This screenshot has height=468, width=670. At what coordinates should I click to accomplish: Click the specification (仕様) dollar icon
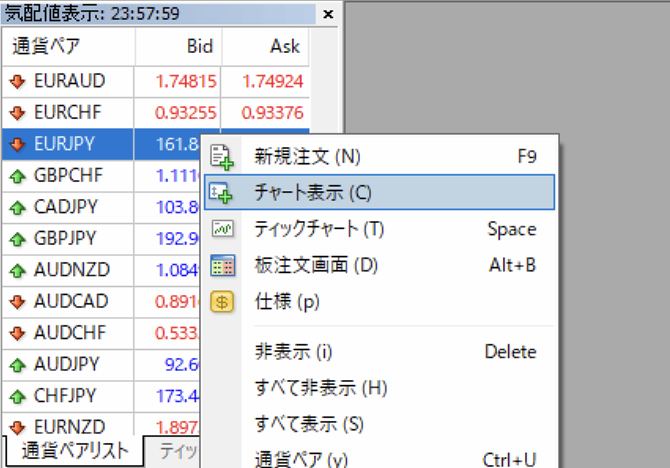221,301
